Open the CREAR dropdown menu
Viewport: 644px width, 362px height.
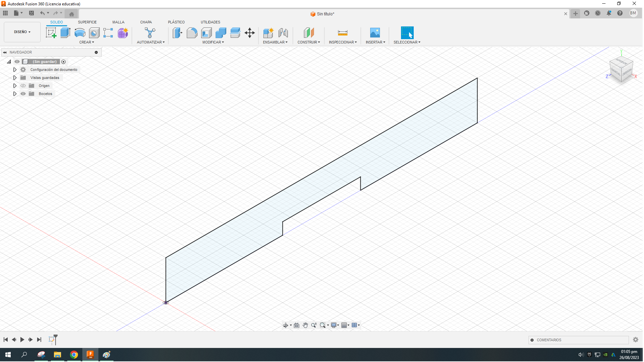click(86, 42)
